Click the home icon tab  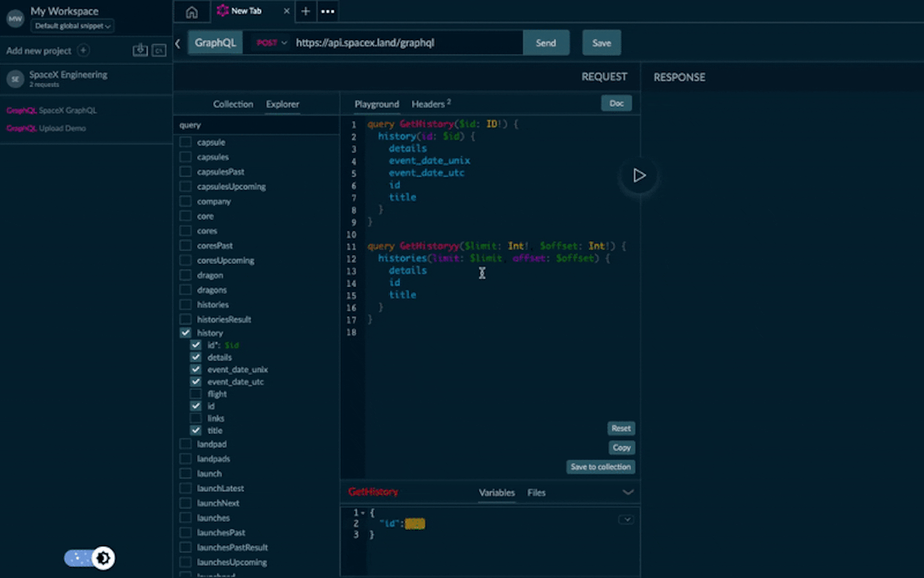coord(192,12)
